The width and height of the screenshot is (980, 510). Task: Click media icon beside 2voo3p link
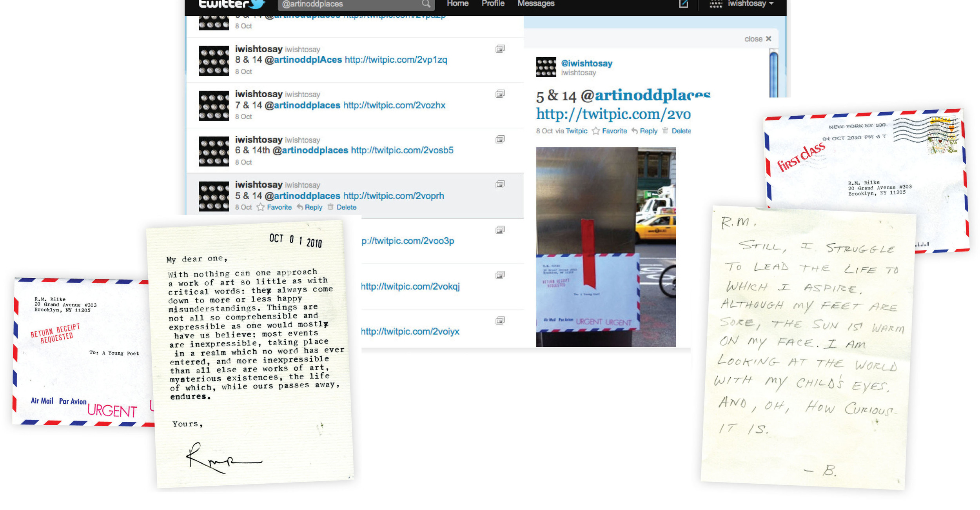pos(500,230)
